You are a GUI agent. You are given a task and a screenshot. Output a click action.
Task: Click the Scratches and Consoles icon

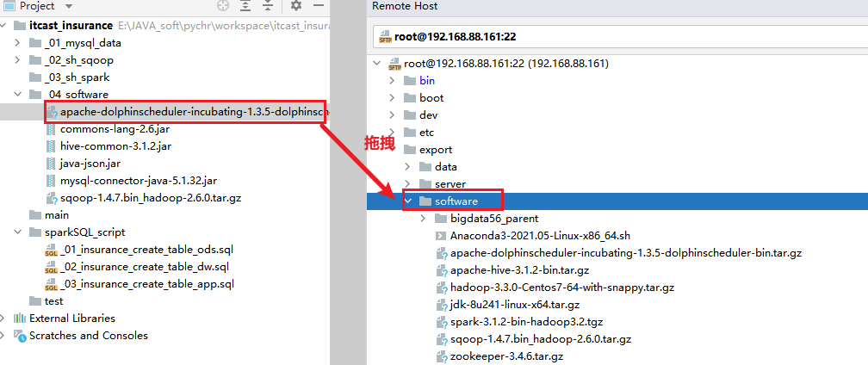pos(19,336)
